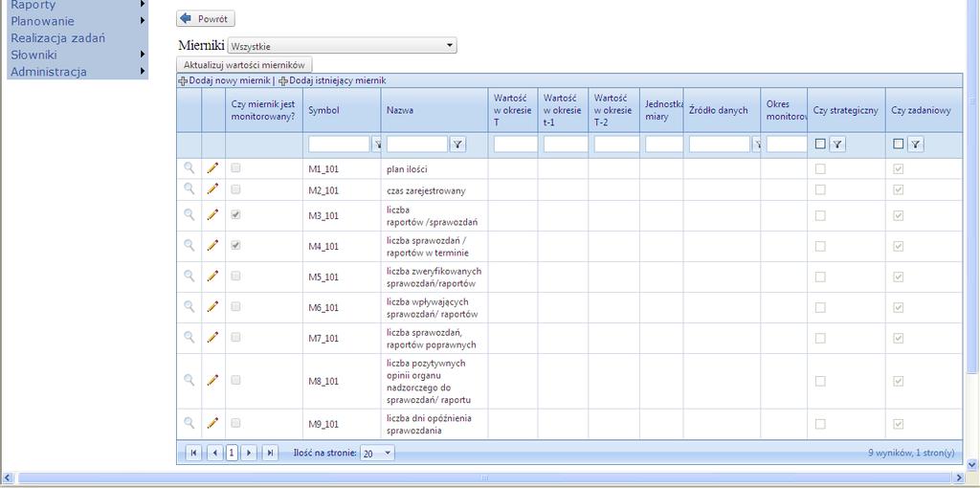Click the Czy zadaniowy filter funnel icon
The height and width of the screenshot is (488, 980).
point(915,144)
